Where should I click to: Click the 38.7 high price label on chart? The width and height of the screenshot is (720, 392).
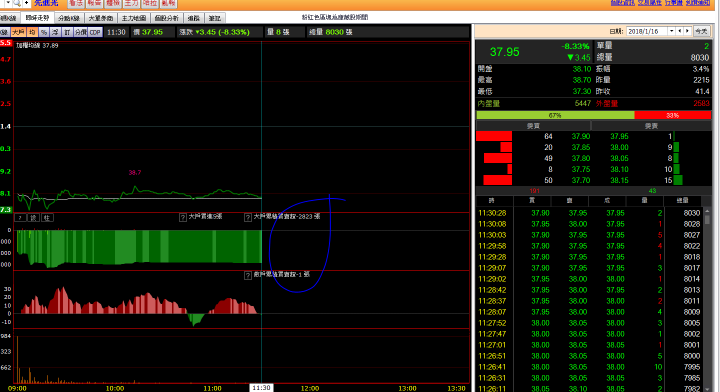[135, 173]
